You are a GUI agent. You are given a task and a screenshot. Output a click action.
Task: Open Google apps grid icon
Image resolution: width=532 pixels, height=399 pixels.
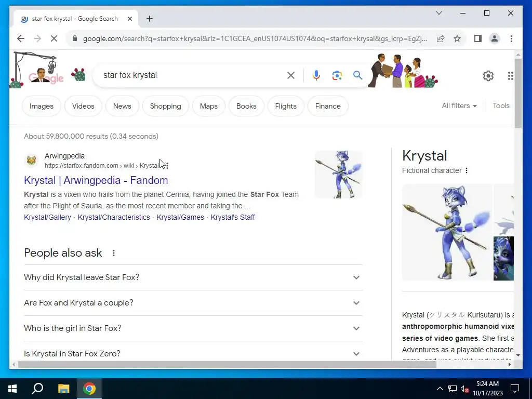coord(510,76)
